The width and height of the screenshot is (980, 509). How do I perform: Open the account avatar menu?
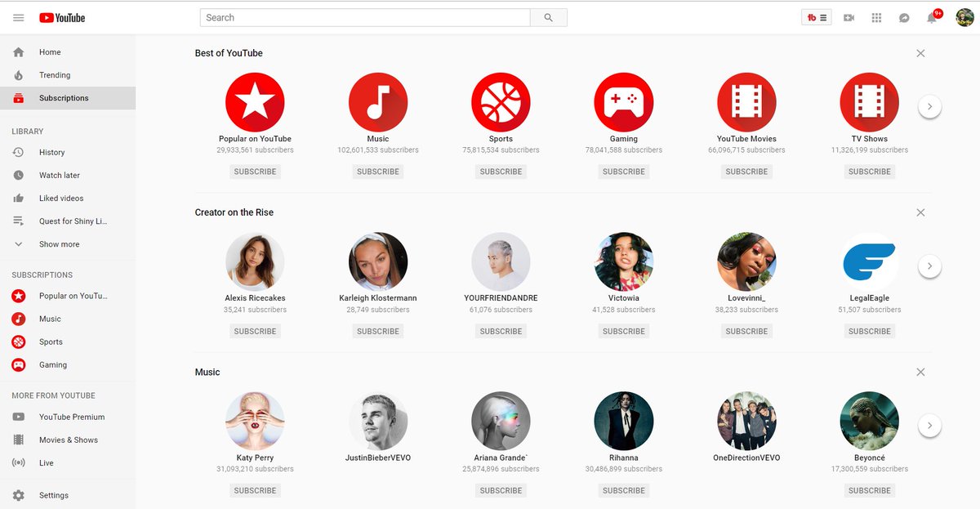pos(964,17)
